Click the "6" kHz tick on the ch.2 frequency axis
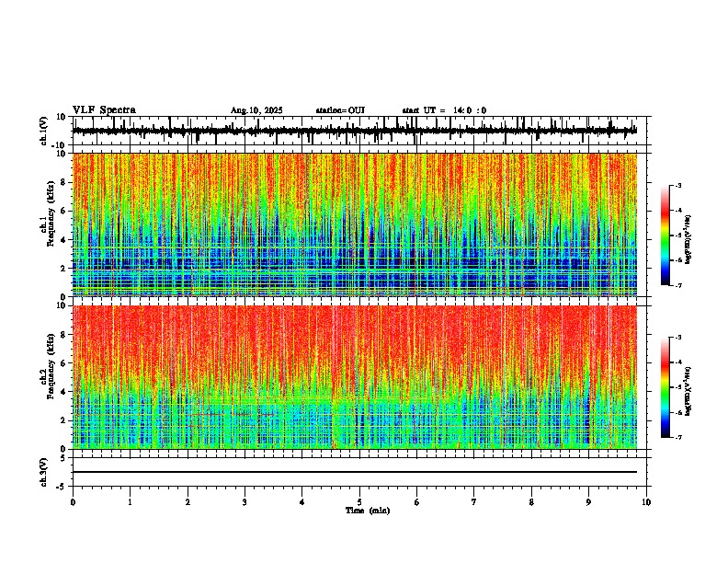The height and width of the screenshot is (563, 728). click(x=64, y=363)
